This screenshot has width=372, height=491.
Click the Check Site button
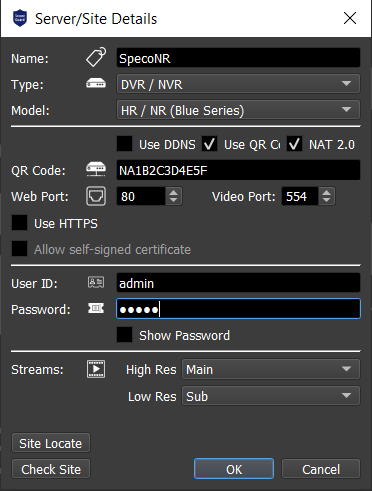[x=51, y=469]
